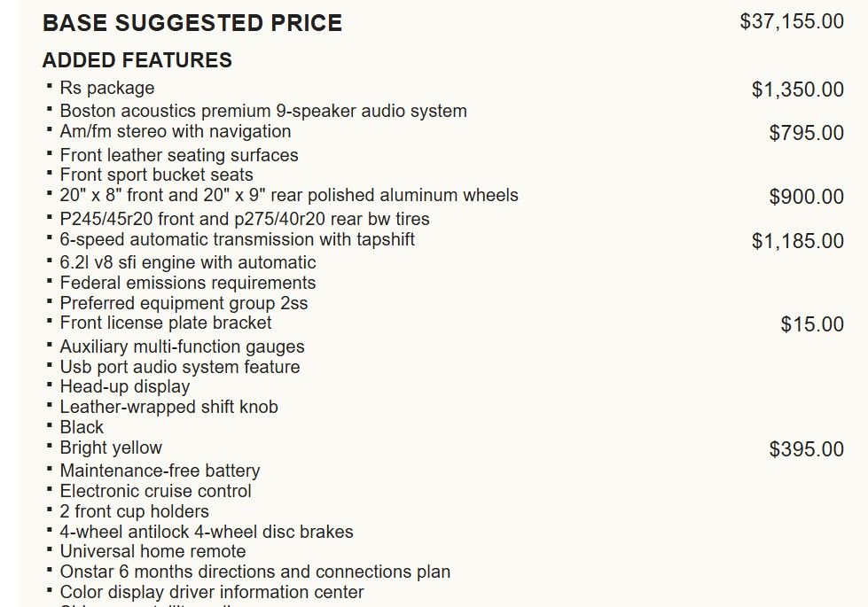The image size is (868, 607).
Task: Click Boston acoustics premium 9-speaker audio system
Action: click(x=262, y=111)
